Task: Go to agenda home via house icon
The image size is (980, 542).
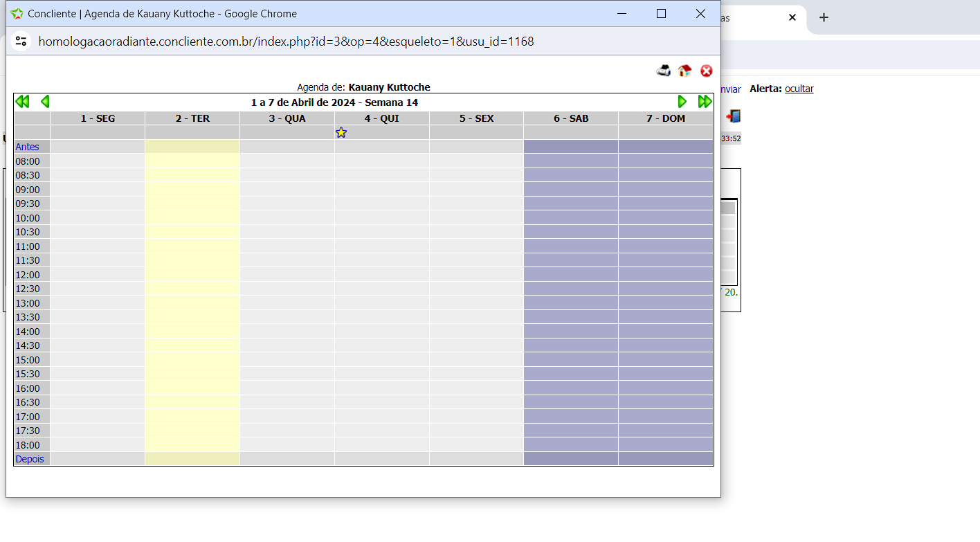Action: 684,71
